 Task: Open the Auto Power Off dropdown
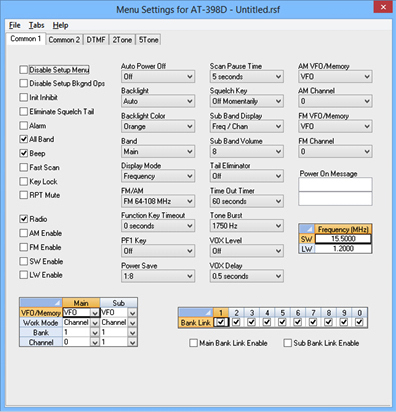(x=158, y=77)
